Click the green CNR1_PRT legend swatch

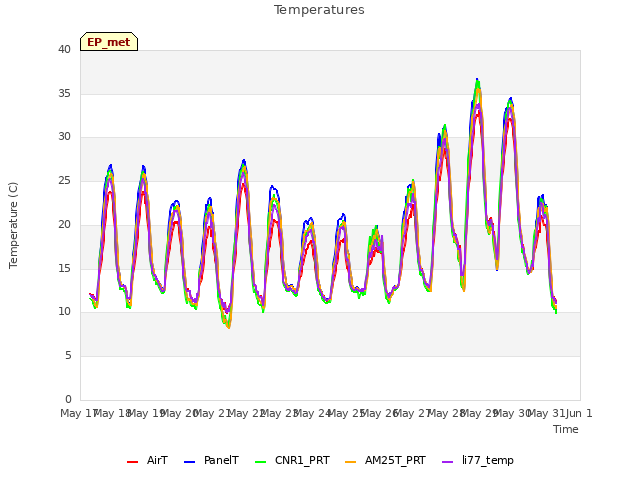coord(260,462)
